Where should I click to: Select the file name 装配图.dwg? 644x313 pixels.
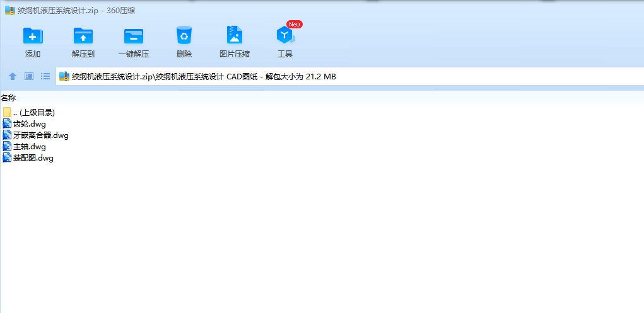coord(33,158)
